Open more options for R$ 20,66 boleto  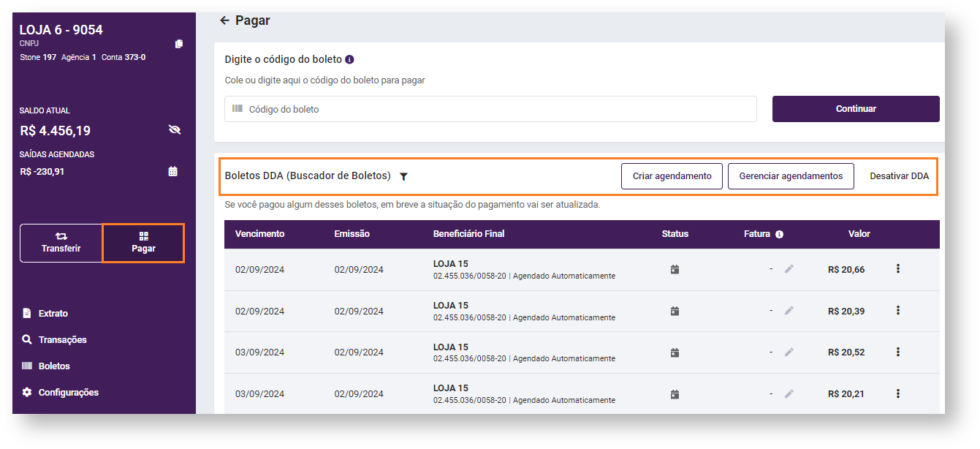[x=897, y=269]
